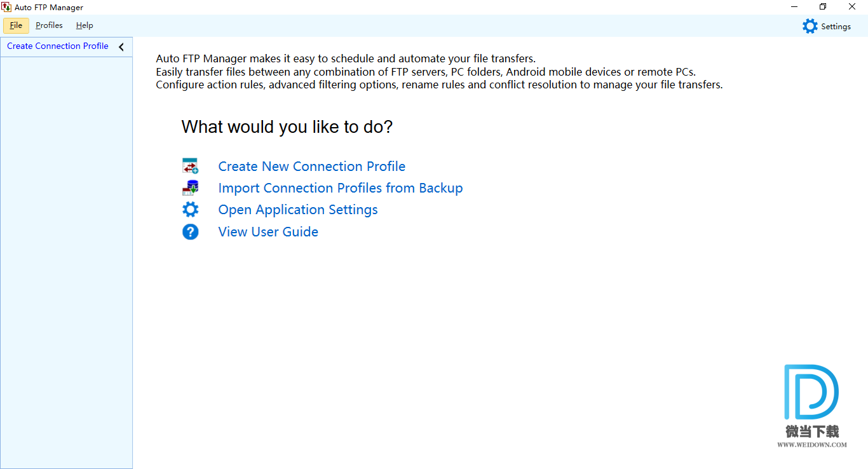Viewport: 868px width, 469px height.
Task: Collapse the sidebar with the chevron arrow
Action: click(x=121, y=46)
